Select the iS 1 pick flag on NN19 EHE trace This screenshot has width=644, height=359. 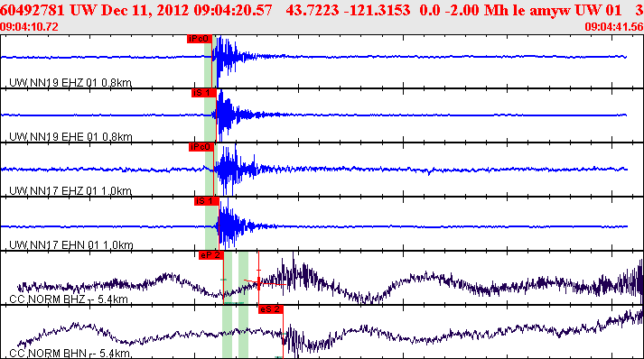pos(204,93)
